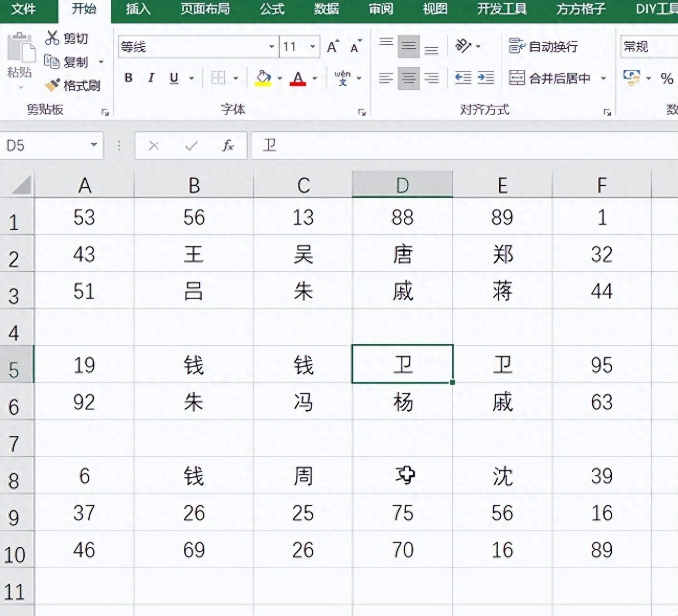Click the Select All corner triangle
Screen dimensions: 678x616
(x=21, y=185)
